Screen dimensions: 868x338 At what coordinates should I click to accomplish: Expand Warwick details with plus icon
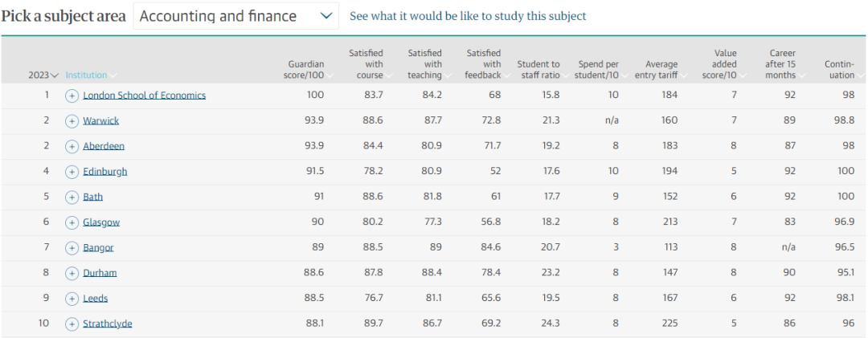[72, 121]
